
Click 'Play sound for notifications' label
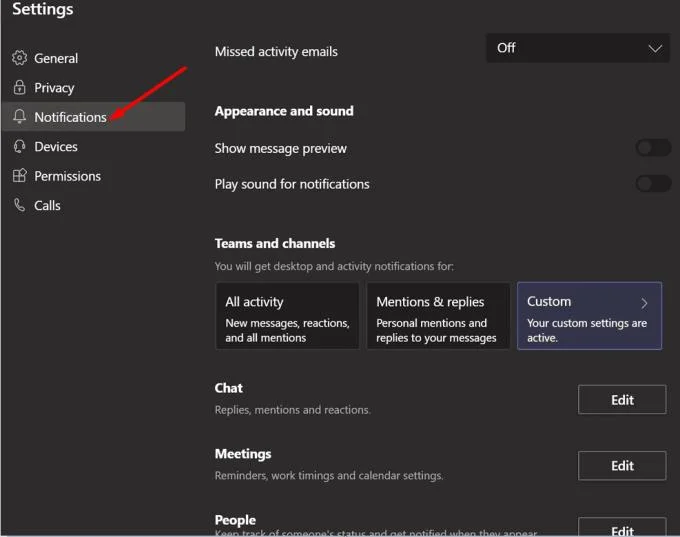click(292, 184)
